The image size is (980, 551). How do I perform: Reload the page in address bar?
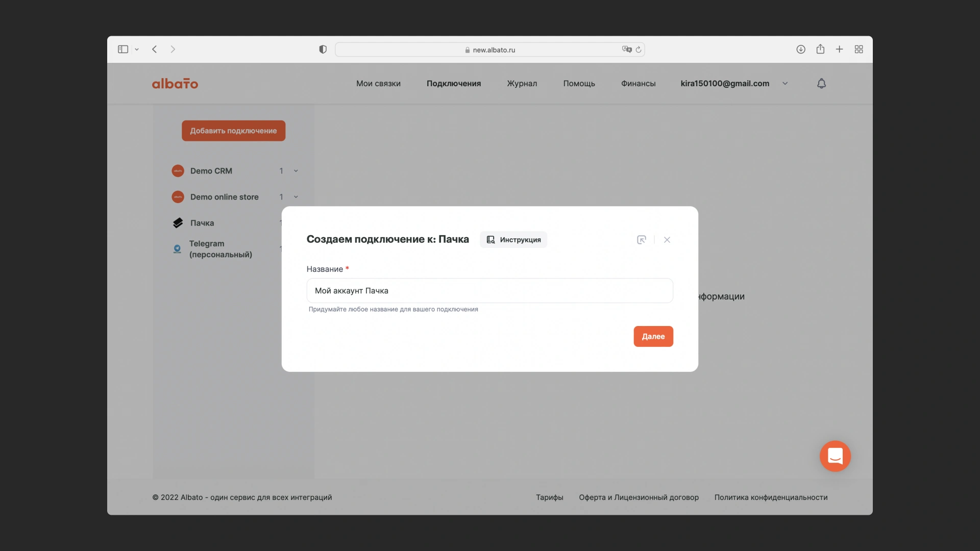[x=639, y=49]
